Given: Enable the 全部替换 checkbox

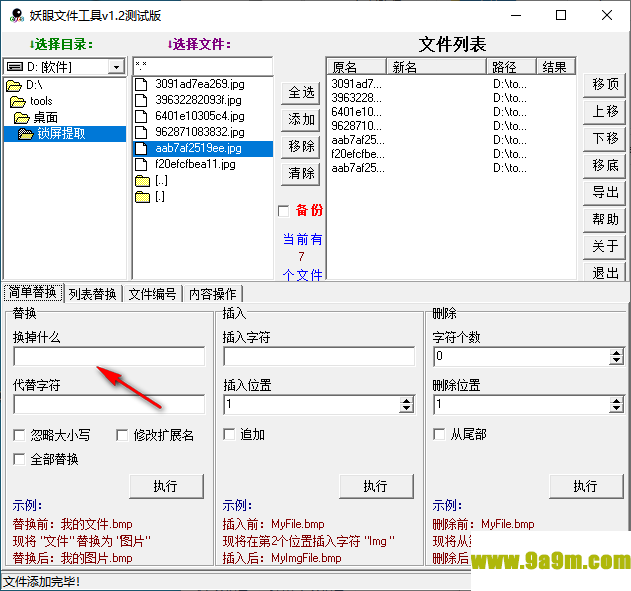Looking at the screenshot, I should point(19,459).
